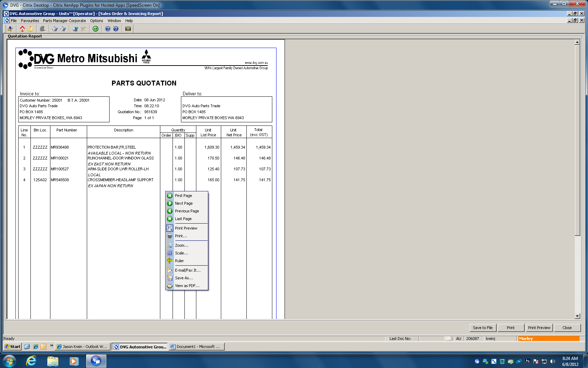Choose Zoom... in context menu

(187, 245)
